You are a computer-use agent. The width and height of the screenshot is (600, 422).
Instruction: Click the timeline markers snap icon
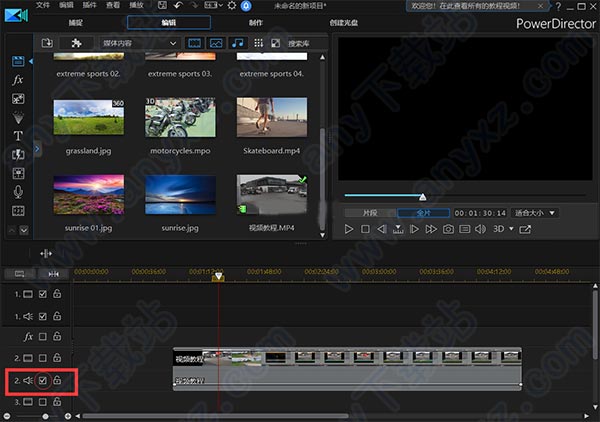[54, 274]
